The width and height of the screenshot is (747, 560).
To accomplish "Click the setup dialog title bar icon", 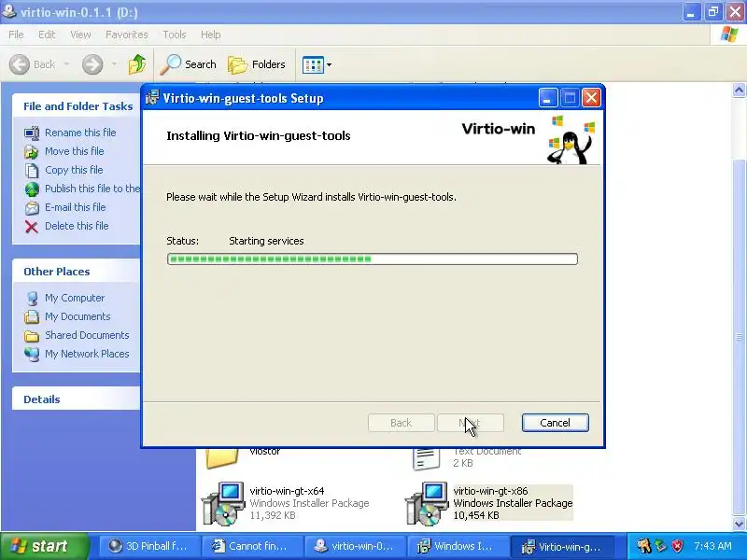I will coord(152,98).
